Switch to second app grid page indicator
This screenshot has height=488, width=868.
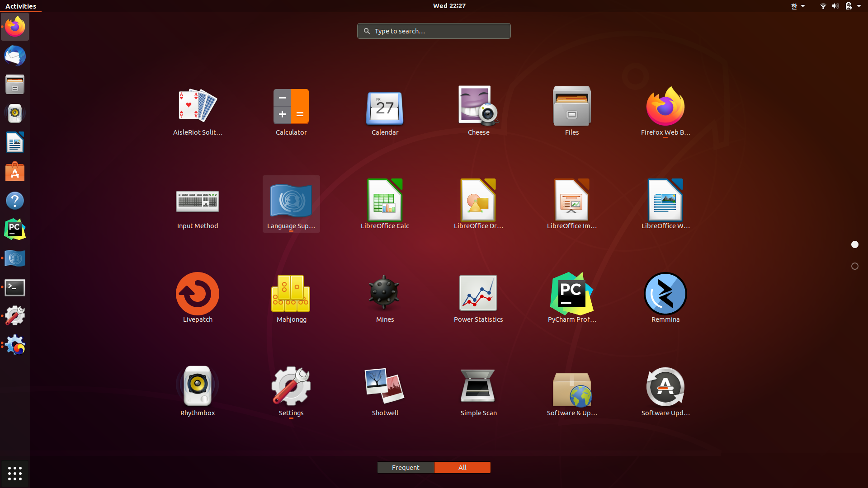[x=854, y=266]
